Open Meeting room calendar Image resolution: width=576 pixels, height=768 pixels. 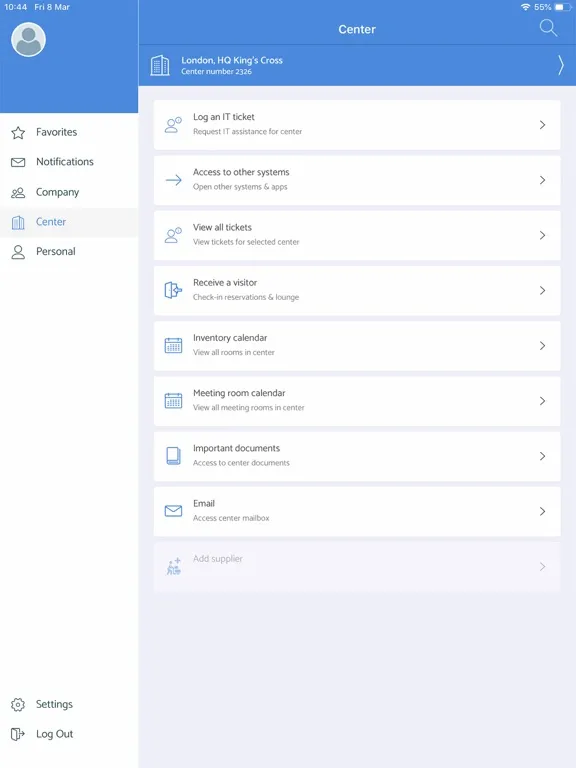[x=357, y=401]
